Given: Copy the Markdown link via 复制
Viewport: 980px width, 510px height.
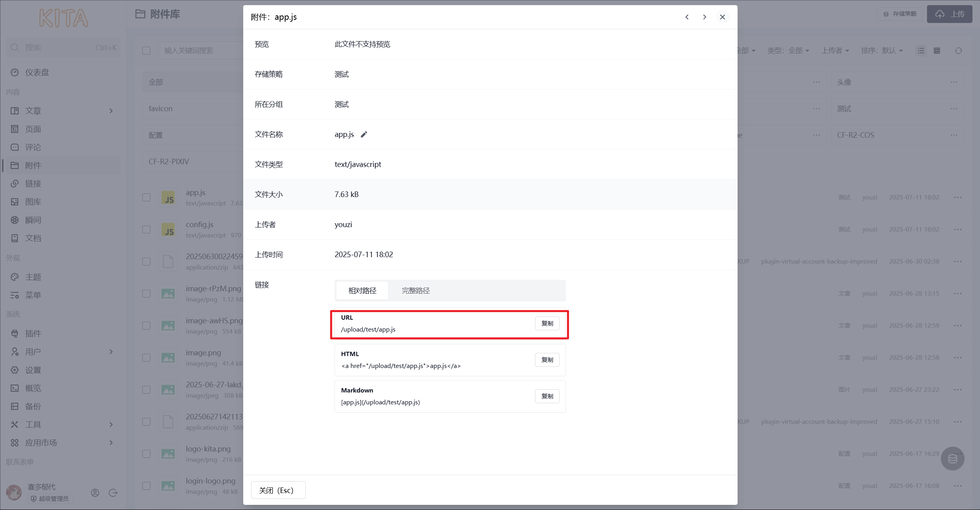Looking at the screenshot, I should (x=547, y=396).
